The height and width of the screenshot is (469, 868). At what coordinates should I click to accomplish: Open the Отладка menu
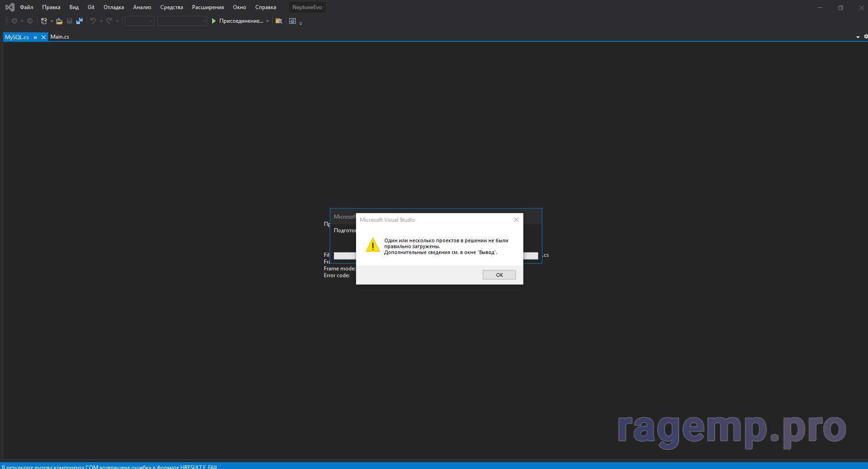pyautogui.click(x=114, y=7)
